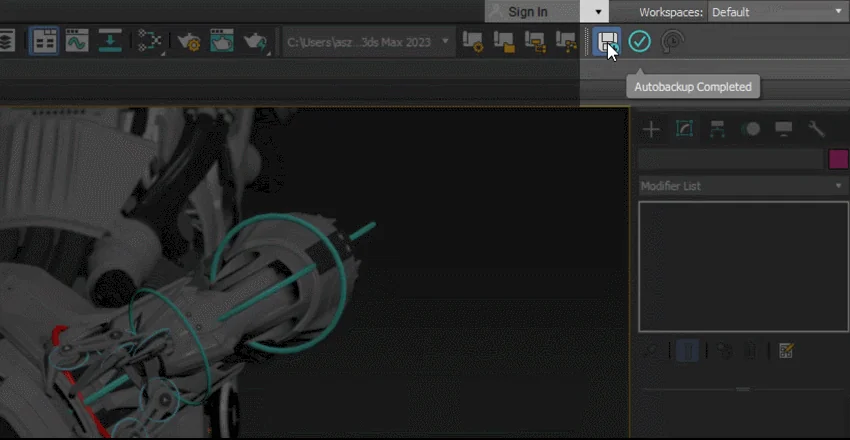Toggle the Pin Stack icon
The width and height of the screenshot is (850, 440).
(x=651, y=351)
